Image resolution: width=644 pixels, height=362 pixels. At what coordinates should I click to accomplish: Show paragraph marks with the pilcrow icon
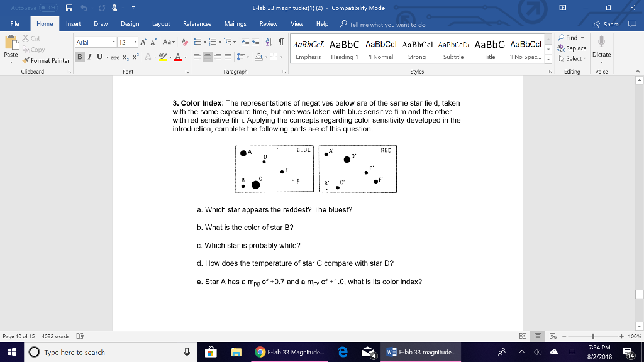280,42
